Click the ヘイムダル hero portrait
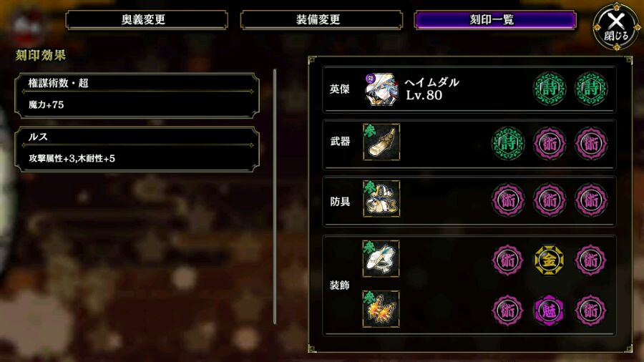The height and width of the screenshot is (362, 644). pyautogui.click(x=381, y=89)
